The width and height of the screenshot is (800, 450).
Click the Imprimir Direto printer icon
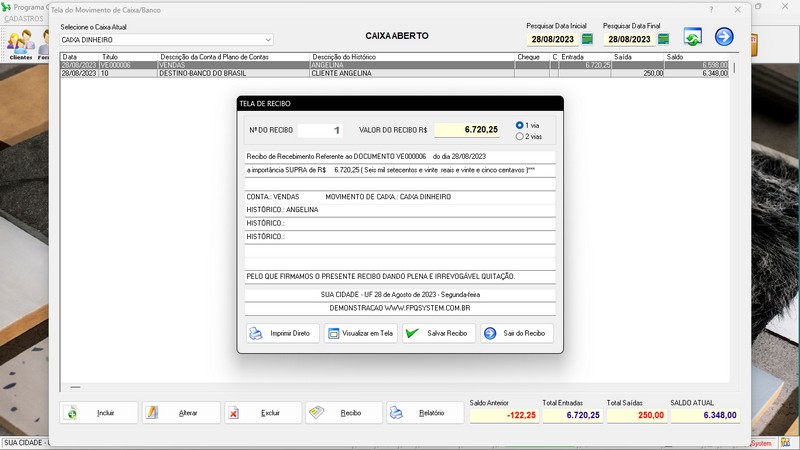click(255, 333)
